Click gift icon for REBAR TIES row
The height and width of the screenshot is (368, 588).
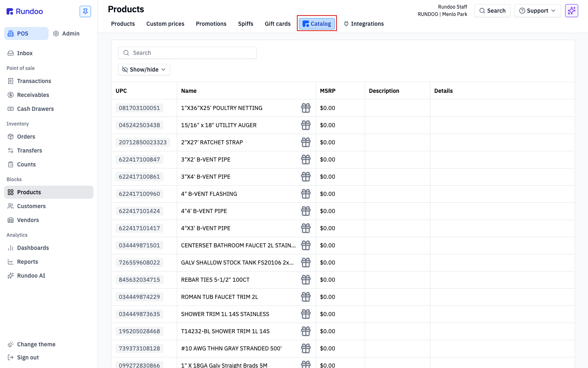click(x=306, y=280)
